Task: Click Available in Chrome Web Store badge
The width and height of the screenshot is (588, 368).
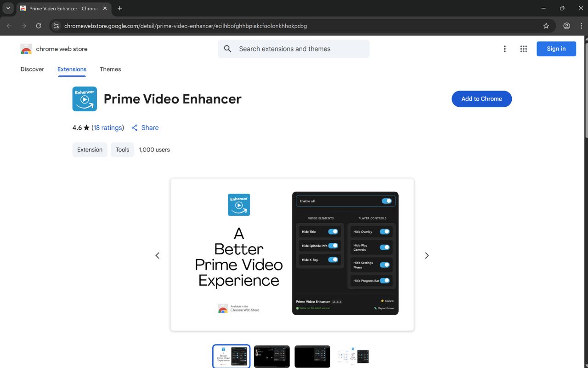Action: click(x=238, y=308)
